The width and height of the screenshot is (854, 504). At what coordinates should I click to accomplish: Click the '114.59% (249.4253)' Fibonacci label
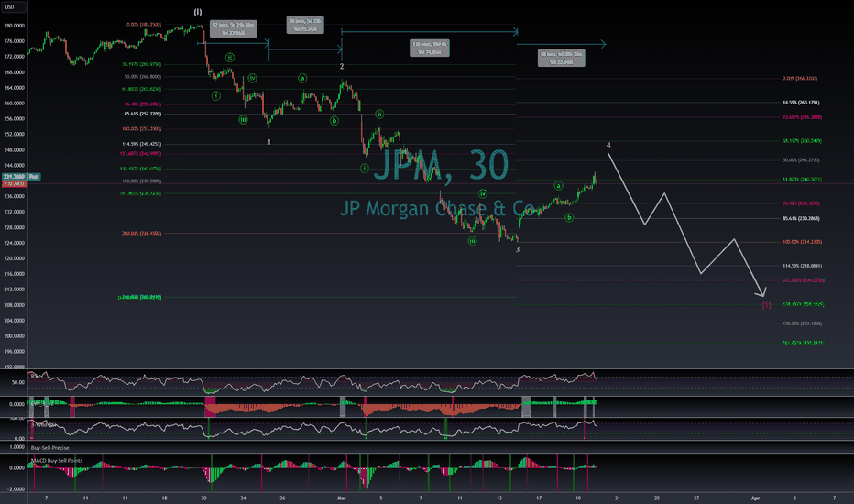pyautogui.click(x=142, y=144)
